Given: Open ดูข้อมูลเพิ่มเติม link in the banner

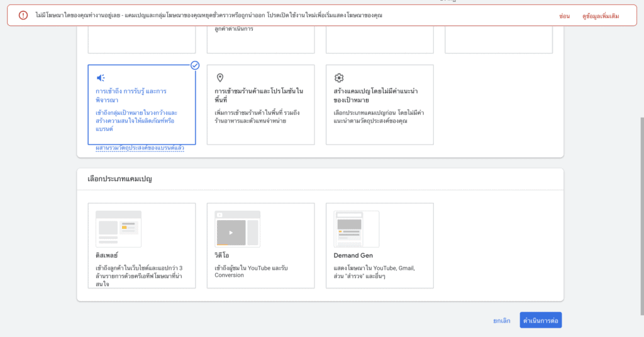Looking at the screenshot, I should pyautogui.click(x=601, y=16).
